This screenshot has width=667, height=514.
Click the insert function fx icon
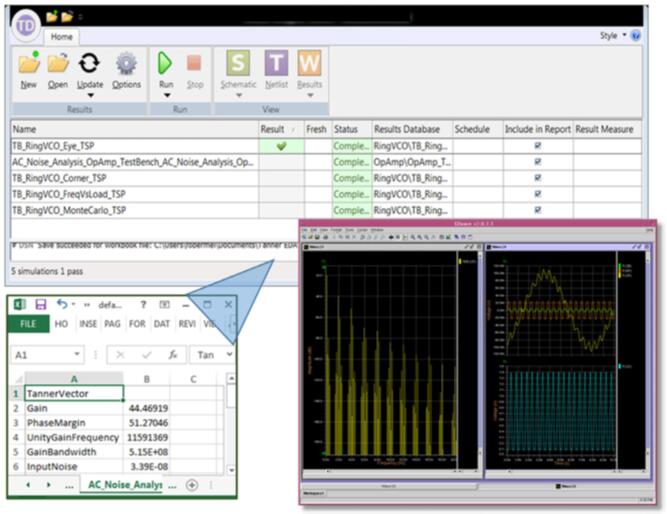click(173, 354)
